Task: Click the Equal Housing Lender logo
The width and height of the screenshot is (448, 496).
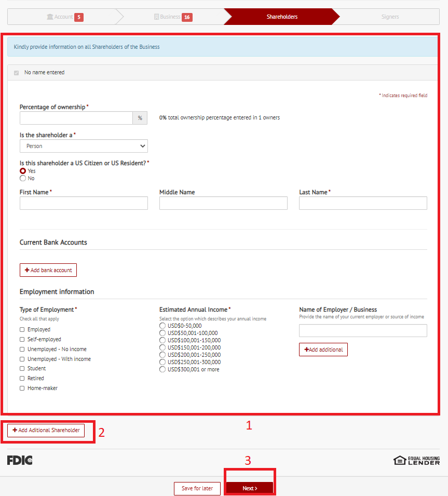Action: [x=416, y=460]
